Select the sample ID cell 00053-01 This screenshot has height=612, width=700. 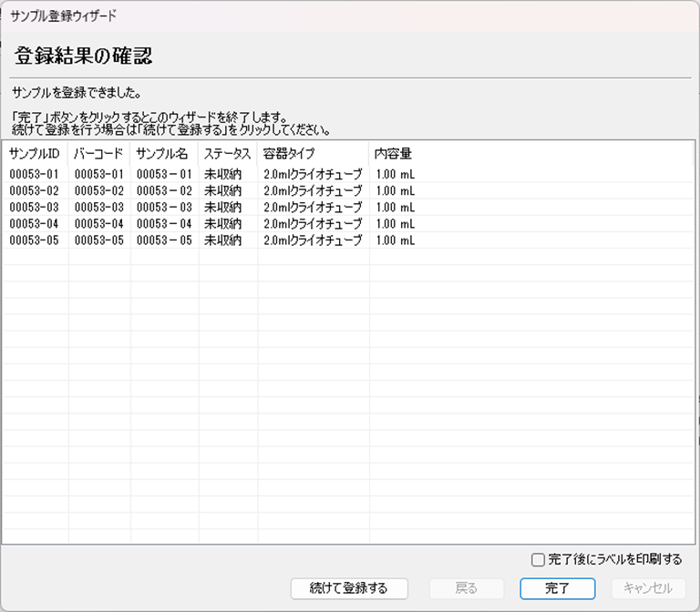pyautogui.click(x=35, y=174)
